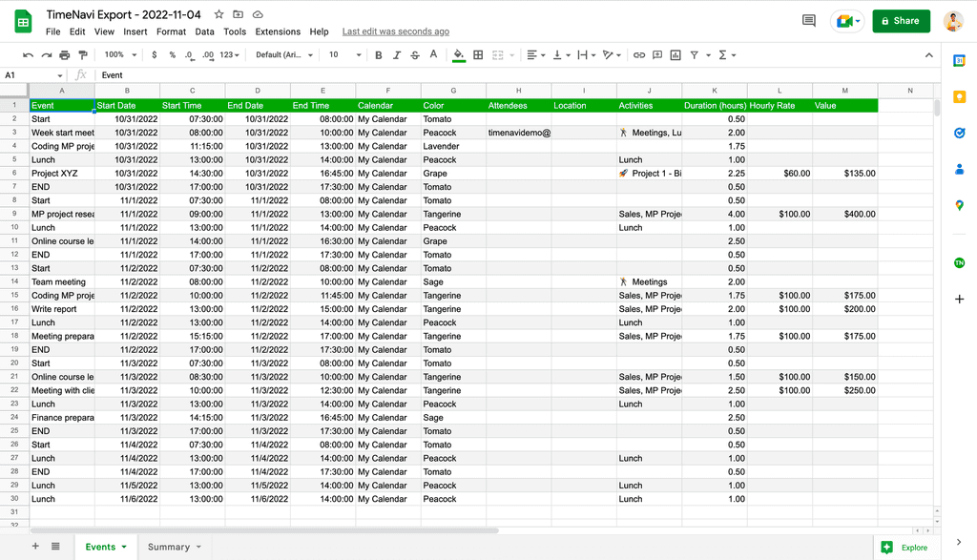This screenshot has width=977, height=560.
Task: Open the Summary sheet tab dropdown menu
Action: pyautogui.click(x=197, y=547)
